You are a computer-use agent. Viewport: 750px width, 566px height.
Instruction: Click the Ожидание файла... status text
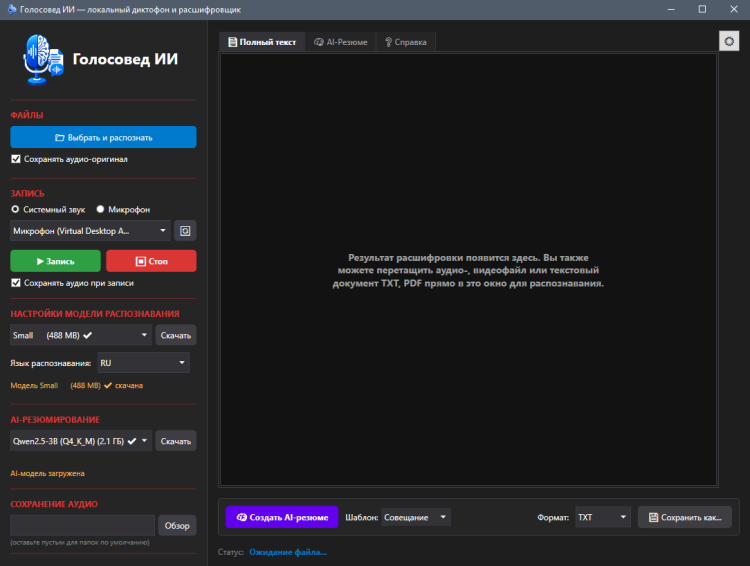288,552
